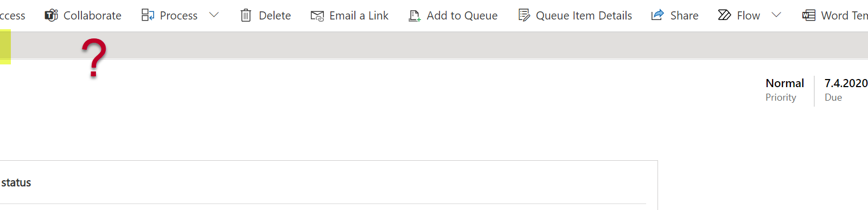Click the Word Templates document icon
This screenshot has width=868, height=210.
tap(809, 15)
